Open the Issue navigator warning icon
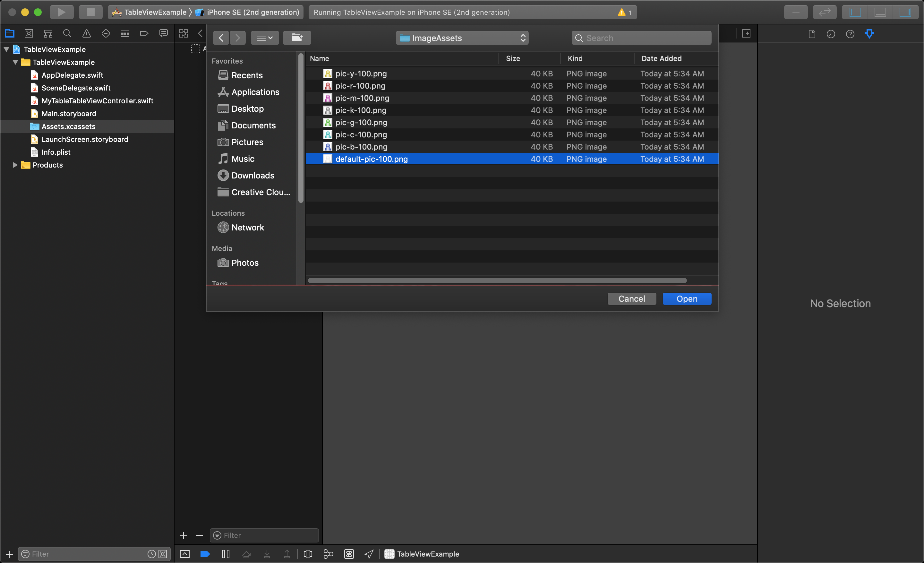This screenshot has height=563, width=924. click(87, 34)
